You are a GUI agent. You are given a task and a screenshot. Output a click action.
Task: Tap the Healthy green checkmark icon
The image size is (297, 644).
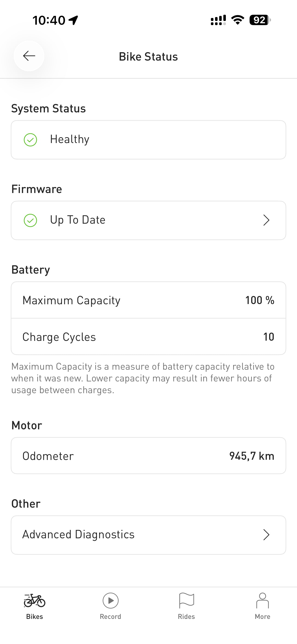click(30, 140)
